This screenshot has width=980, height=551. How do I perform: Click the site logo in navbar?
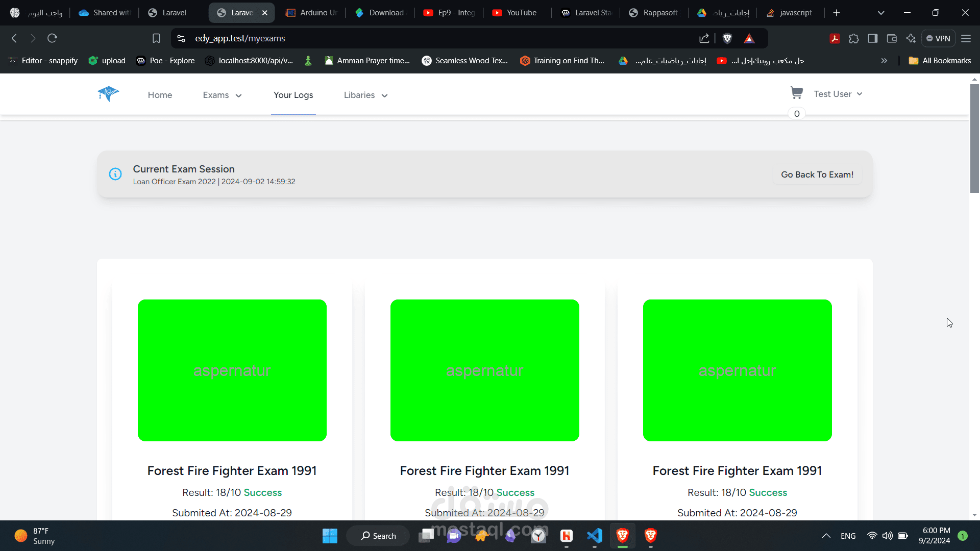pyautogui.click(x=108, y=94)
